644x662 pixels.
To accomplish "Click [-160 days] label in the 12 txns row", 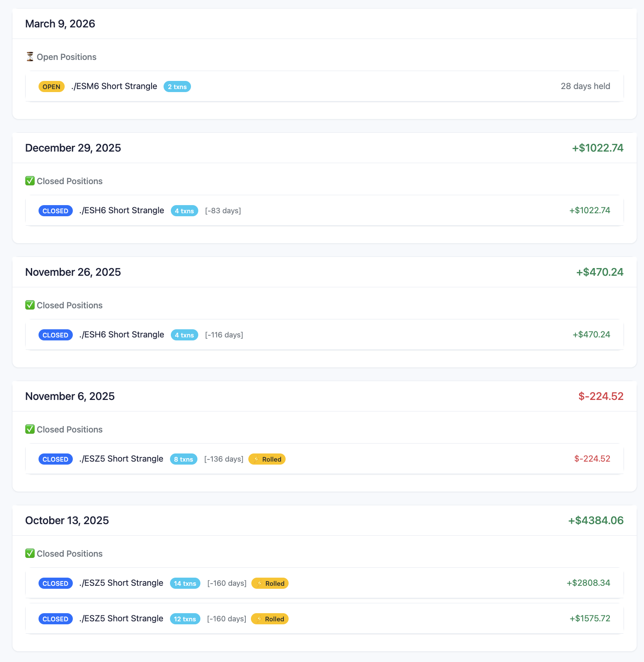I will [227, 619].
